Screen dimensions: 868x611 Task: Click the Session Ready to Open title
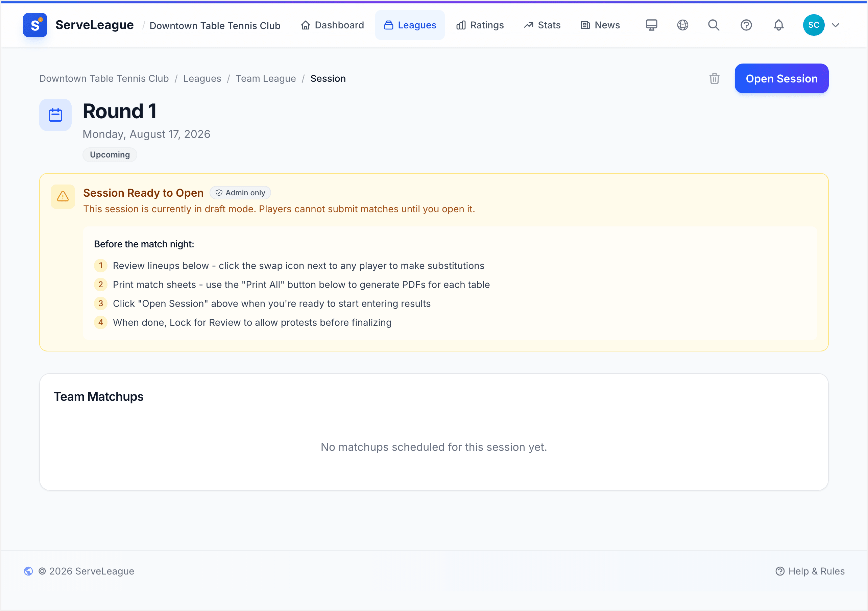tap(143, 193)
